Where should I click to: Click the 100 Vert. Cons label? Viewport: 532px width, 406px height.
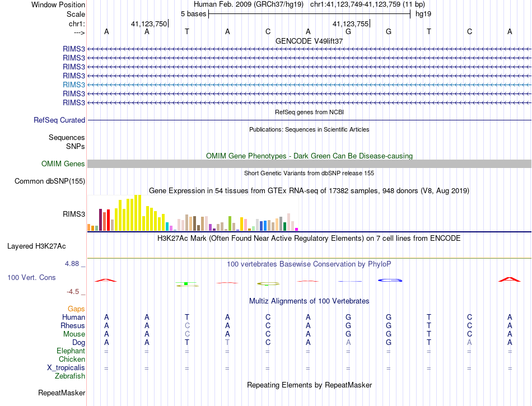[31, 277]
